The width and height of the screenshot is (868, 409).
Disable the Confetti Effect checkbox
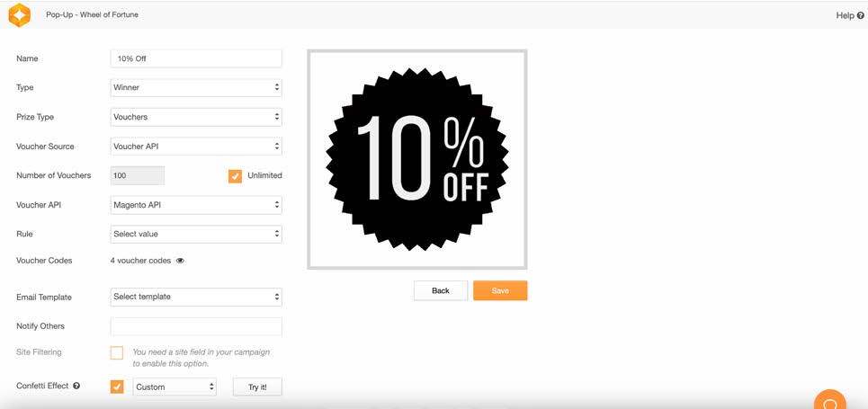click(117, 387)
